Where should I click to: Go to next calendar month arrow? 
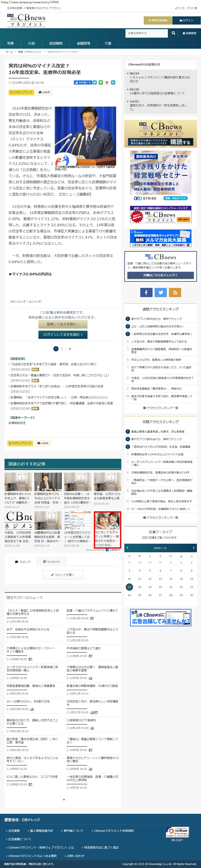[x=193, y=548]
